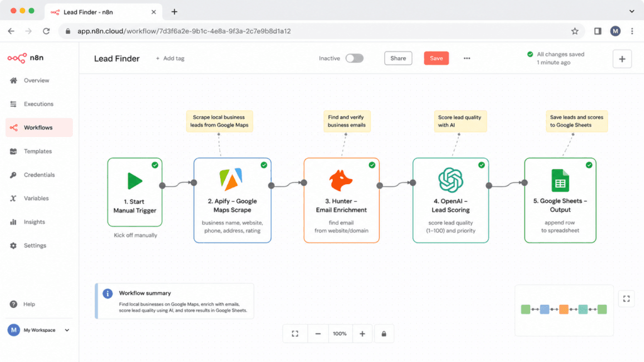Click the Settings gear icon
The width and height of the screenshot is (644, 362).
pos(13,246)
